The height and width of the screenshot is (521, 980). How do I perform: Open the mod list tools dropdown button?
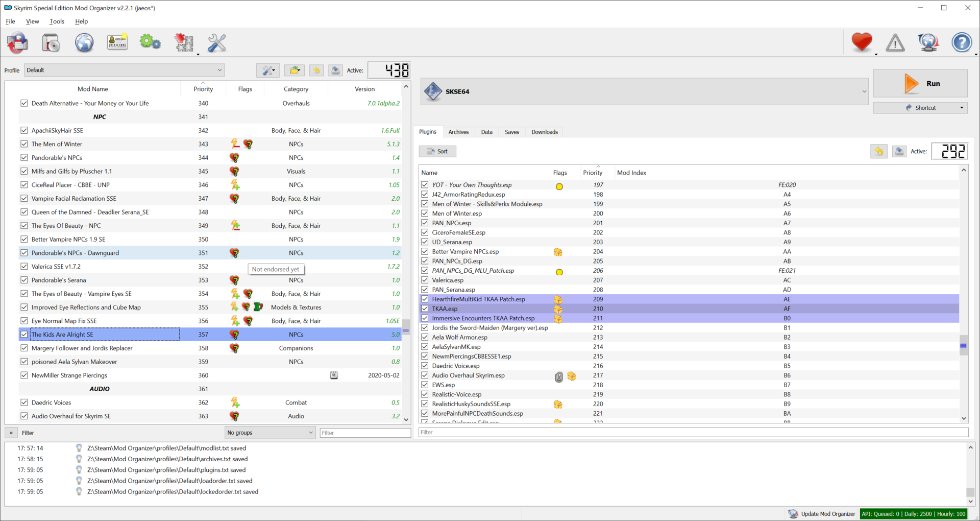pos(268,70)
